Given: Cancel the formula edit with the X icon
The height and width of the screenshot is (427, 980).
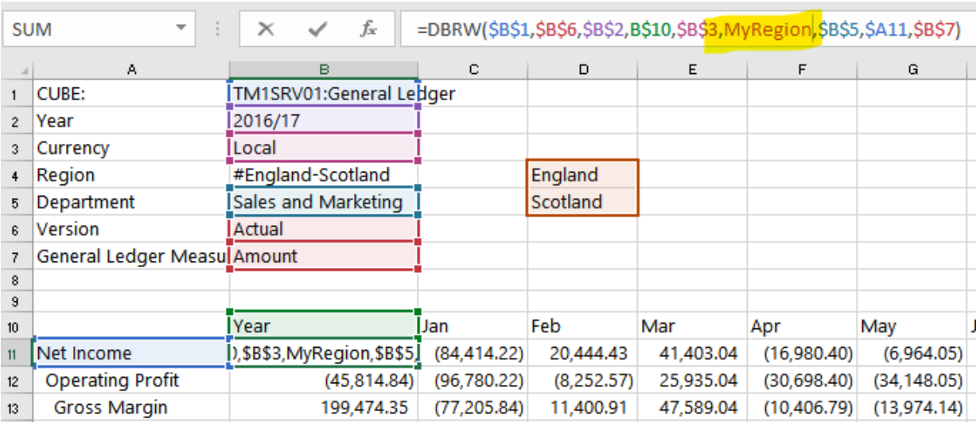Looking at the screenshot, I should point(266,29).
